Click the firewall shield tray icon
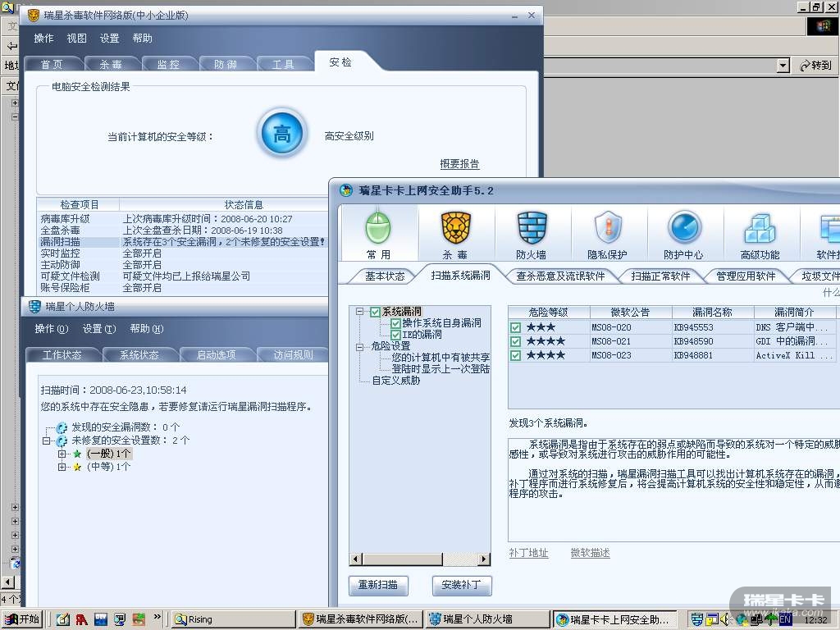The image size is (840, 630). [x=696, y=619]
